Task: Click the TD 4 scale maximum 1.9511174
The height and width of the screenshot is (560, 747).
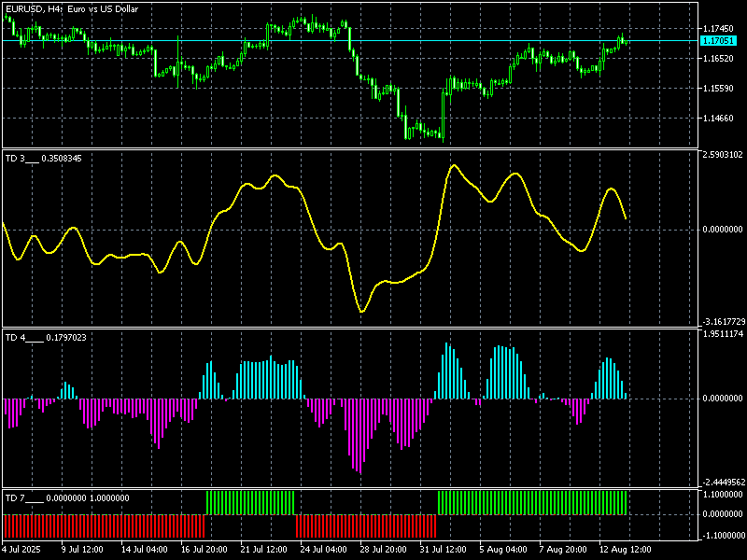Action: coord(723,334)
